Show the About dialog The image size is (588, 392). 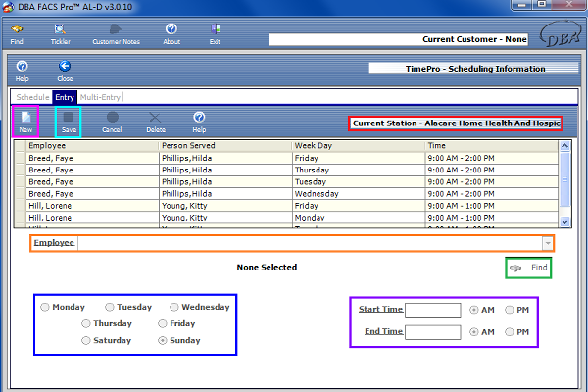(x=171, y=34)
